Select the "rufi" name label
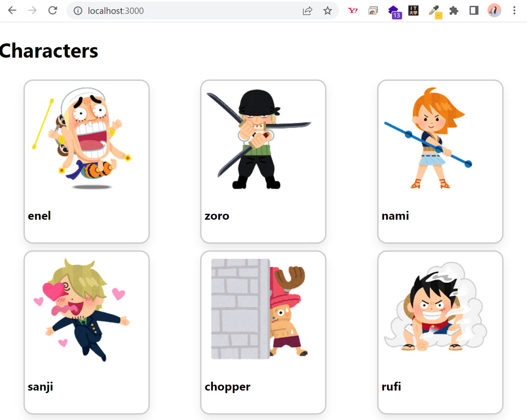 (391, 386)
